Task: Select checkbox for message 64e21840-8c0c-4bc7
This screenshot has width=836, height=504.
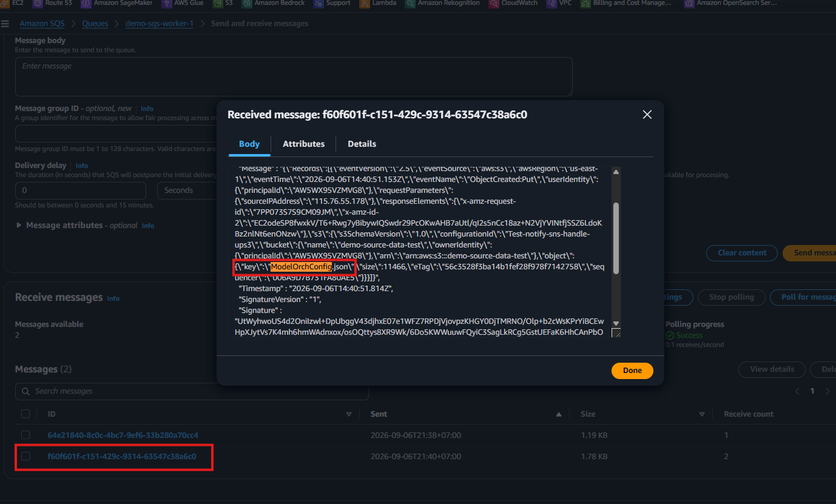Action: point(25,435)
